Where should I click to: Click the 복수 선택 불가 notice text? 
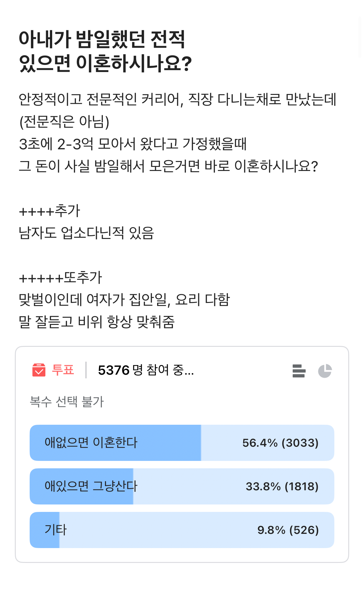[x=67, y=402]
